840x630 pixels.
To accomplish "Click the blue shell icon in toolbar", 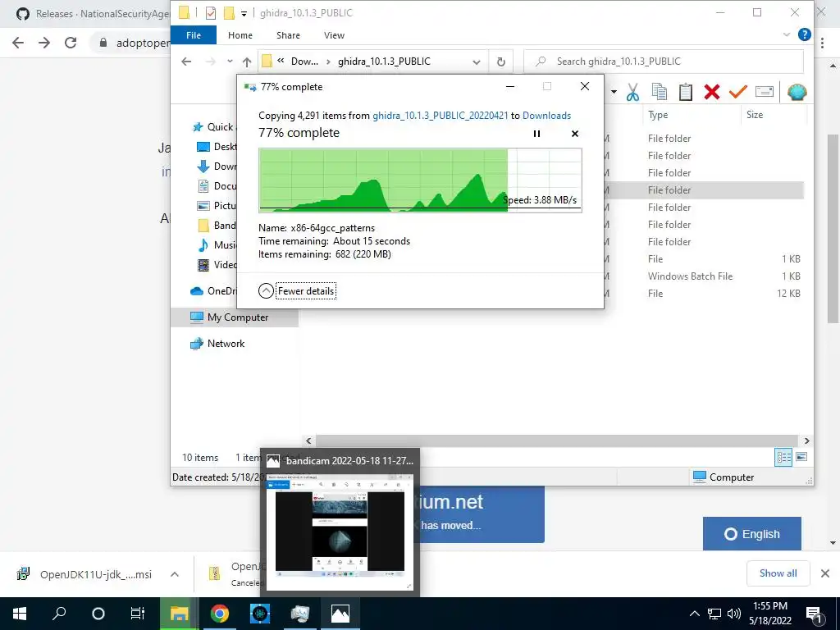I will [797, 92].
